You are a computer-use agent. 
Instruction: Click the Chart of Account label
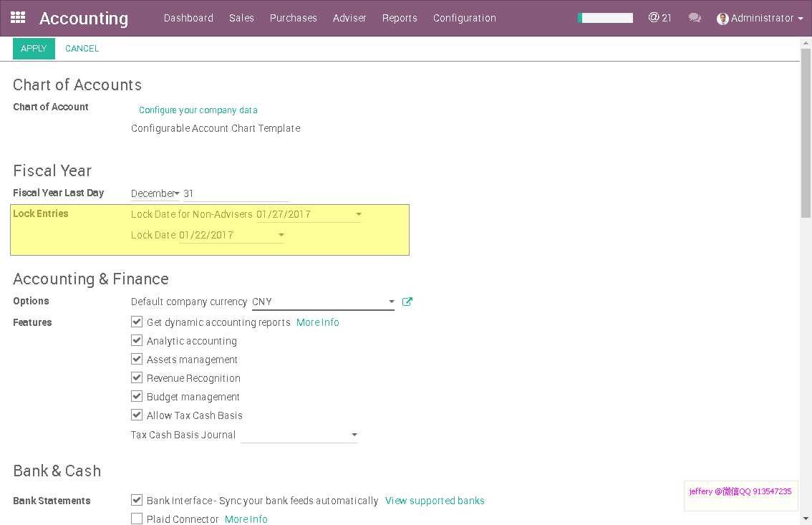pos(51,107)
